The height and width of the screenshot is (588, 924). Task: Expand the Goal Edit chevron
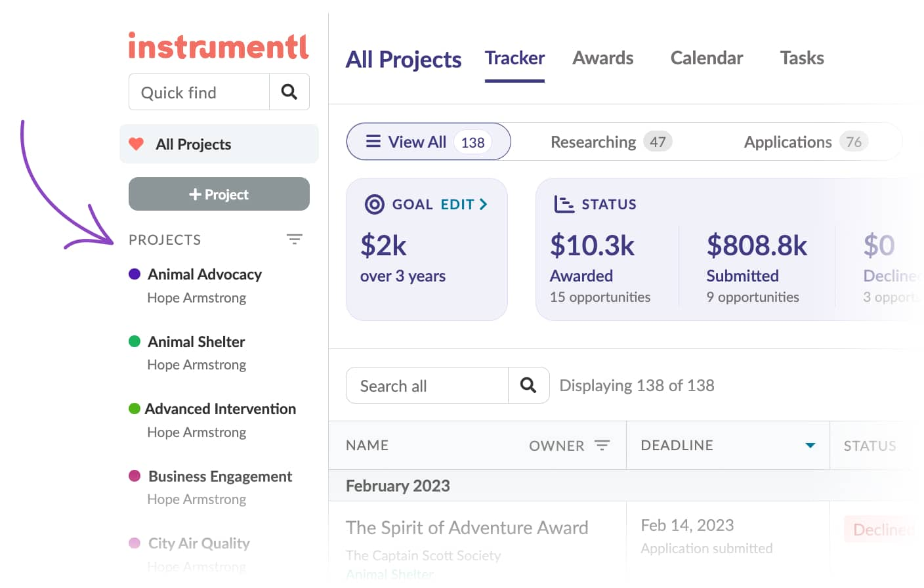pos(484,204)
